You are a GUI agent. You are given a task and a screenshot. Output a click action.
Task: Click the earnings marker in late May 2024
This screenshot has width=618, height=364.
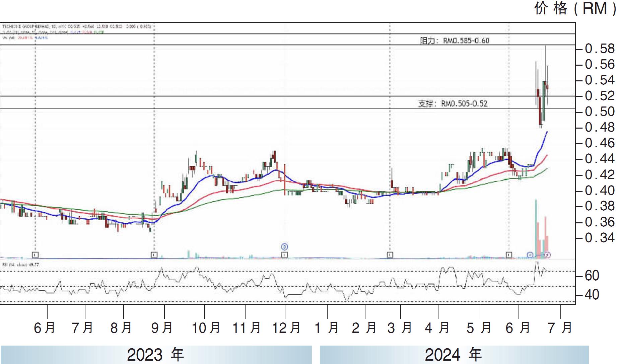click(x=509, y=255)
